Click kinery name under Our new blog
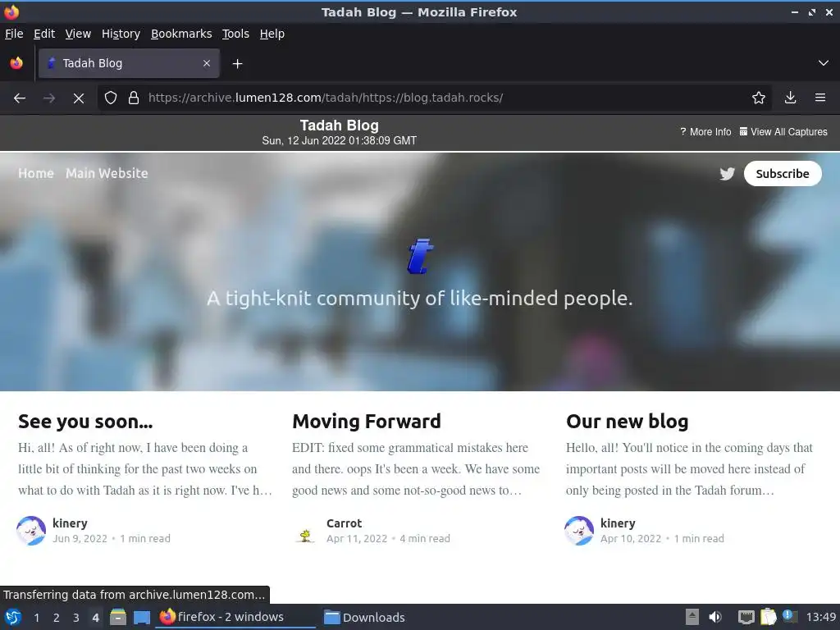Image resolution: width=840 pixels, height=630 pixels. pos(618,523)
